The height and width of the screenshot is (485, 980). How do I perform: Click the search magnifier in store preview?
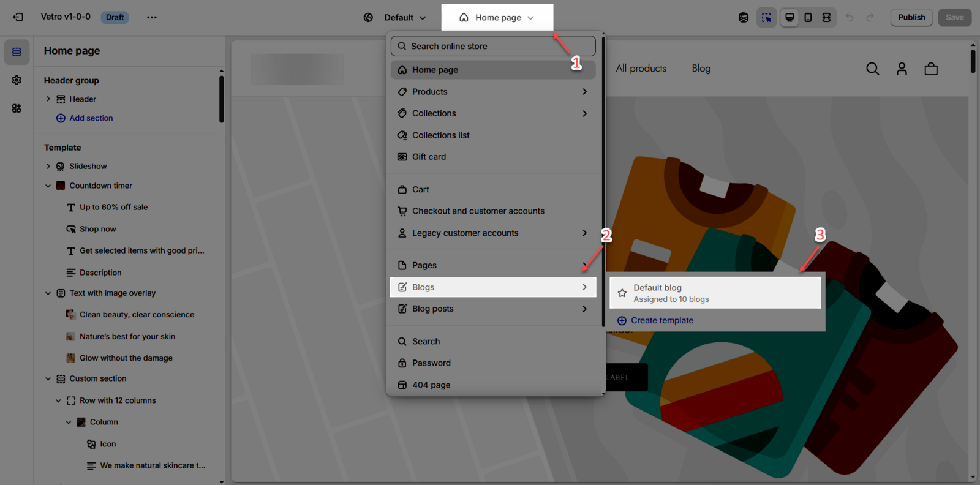[x=872, y=69]
